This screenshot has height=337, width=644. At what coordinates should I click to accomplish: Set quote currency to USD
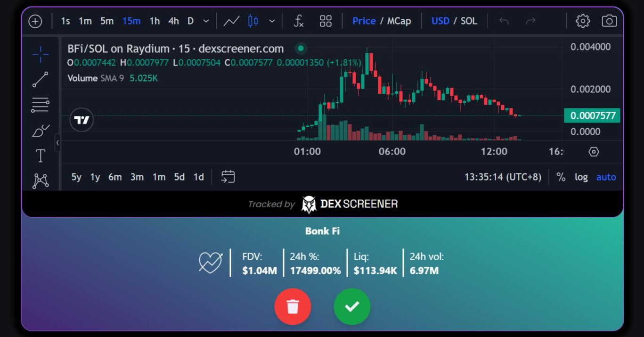(440, 21)
